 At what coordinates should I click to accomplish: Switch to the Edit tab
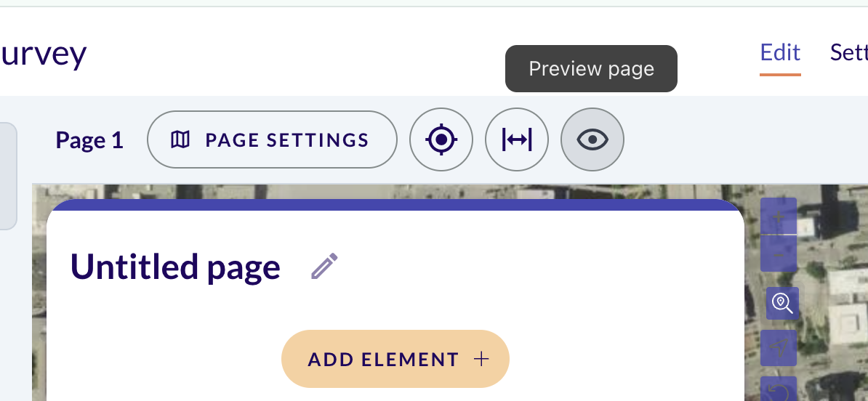coord(780,53)
